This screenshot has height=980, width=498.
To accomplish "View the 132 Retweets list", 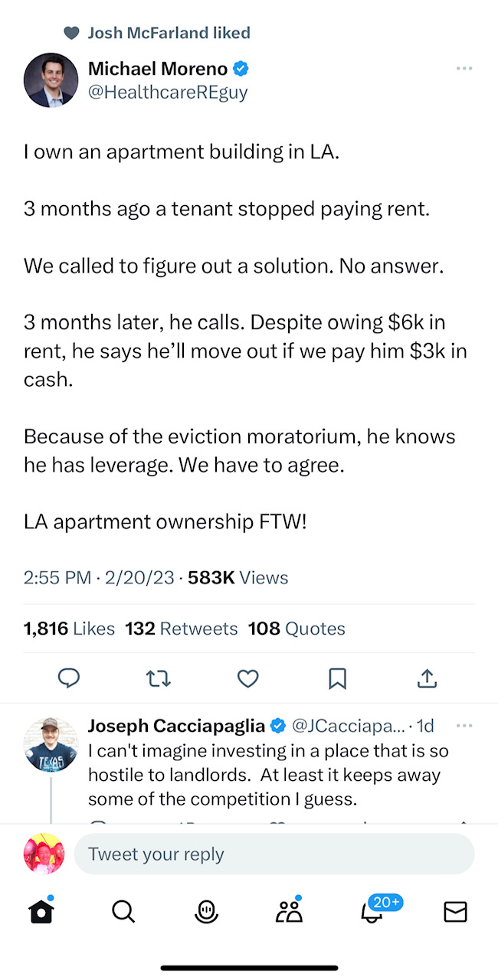I will (x=182, y=629).
